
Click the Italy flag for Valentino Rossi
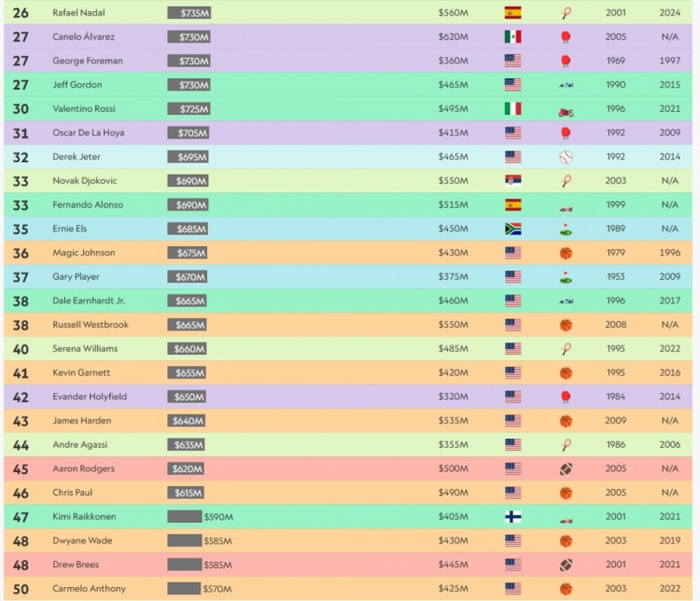[x=513, y=109]
